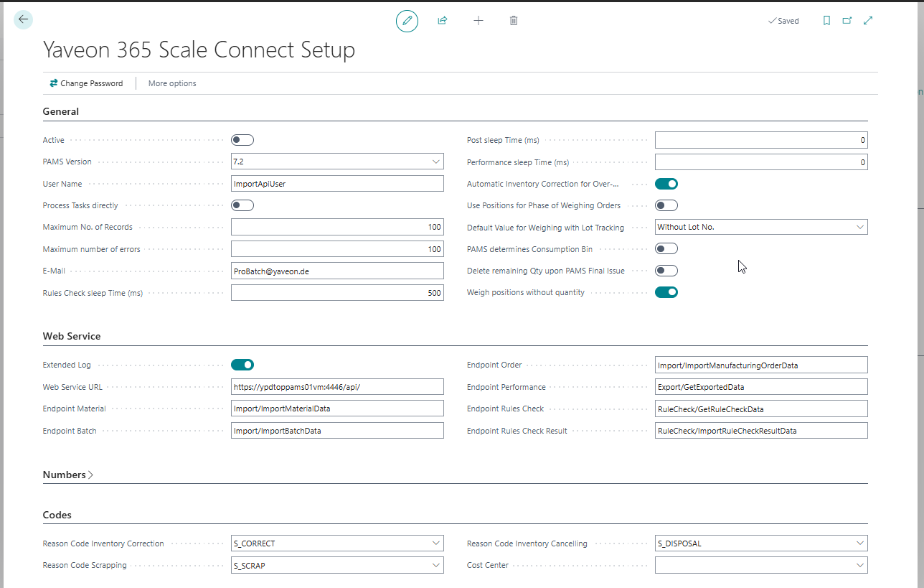Open Default Value for Weighing dropdown
924x588 pixels.
click(x=860, y=227)
